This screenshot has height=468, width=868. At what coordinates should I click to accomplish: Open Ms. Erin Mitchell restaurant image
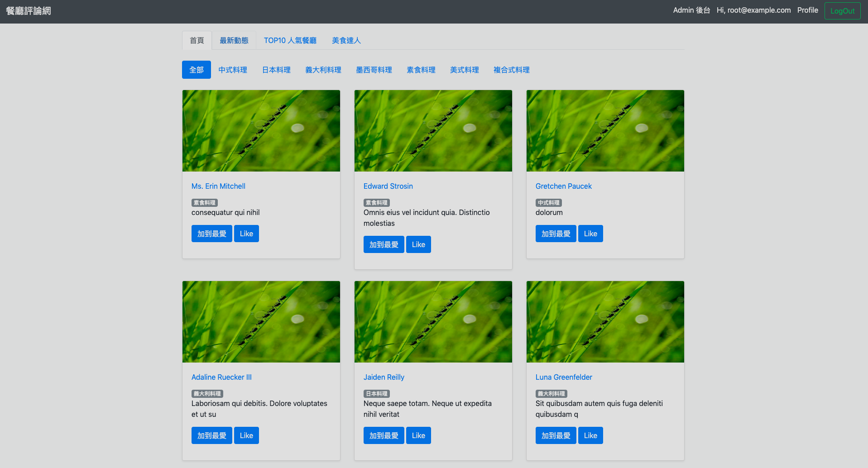(x=261, y=131)
